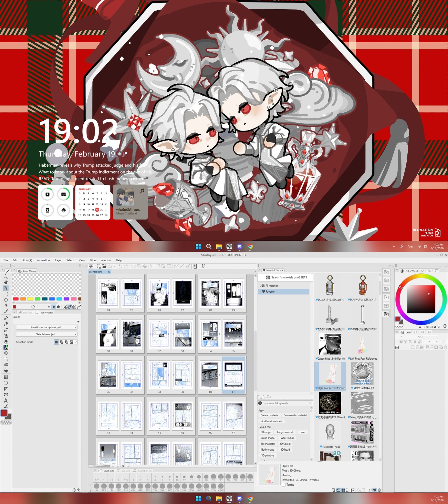Open Clip Studio support help icon

point(202,266)
